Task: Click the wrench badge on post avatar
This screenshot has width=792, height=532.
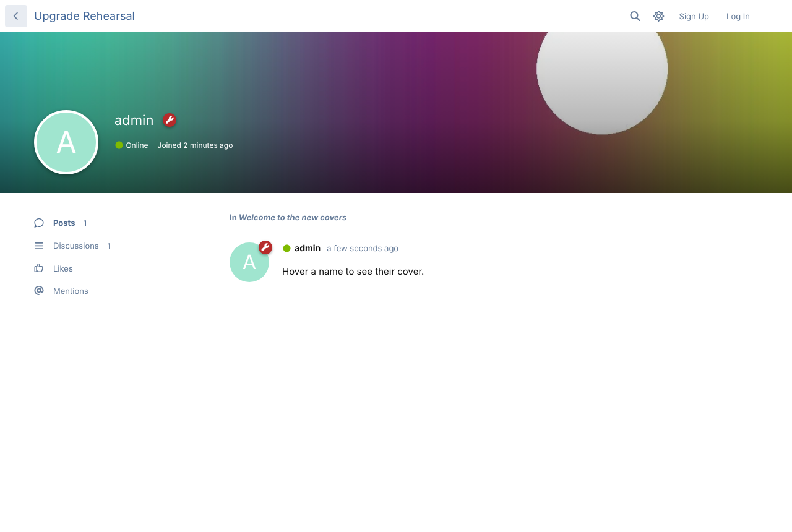Action: 265,247
